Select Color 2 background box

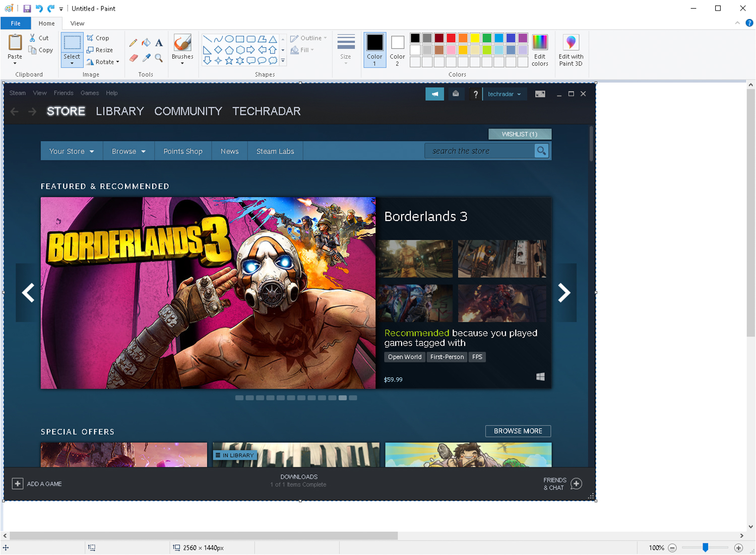[397, 50]
